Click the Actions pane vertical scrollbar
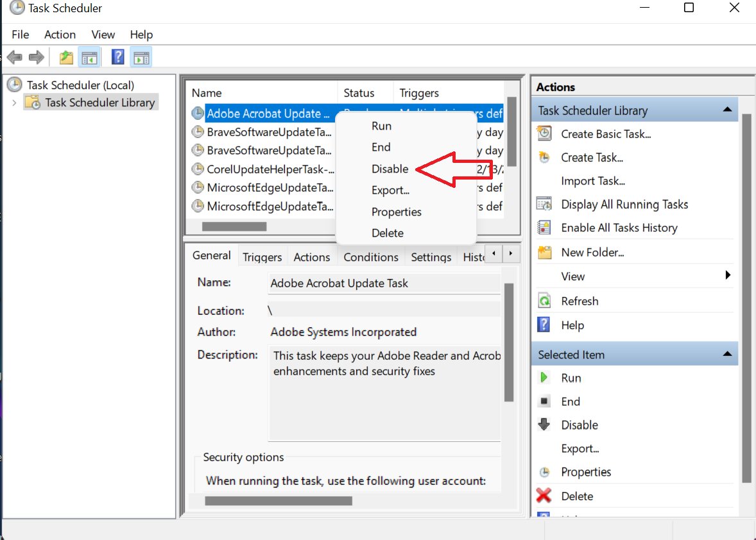756x540 pixels. pos(746,299)
